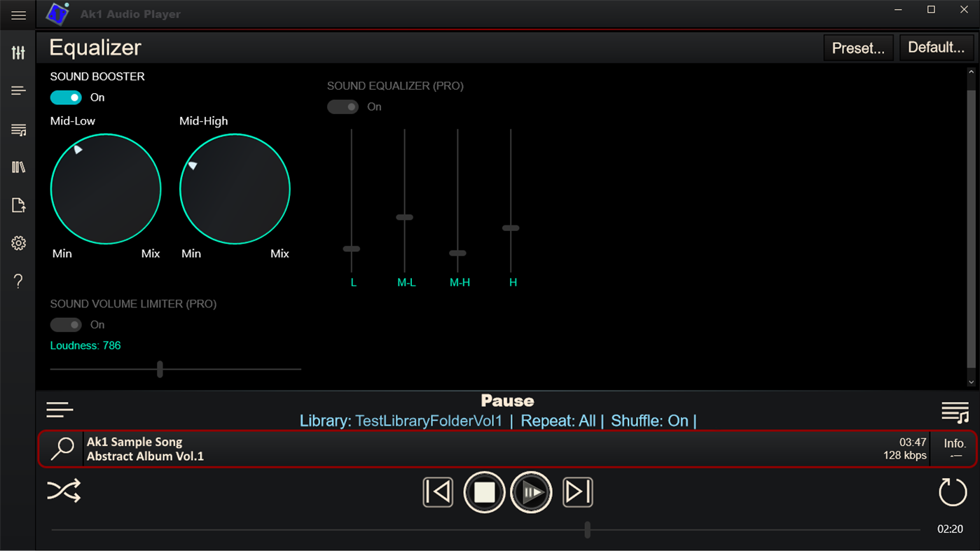Viewport: 980px width, 551px height.
Task: Enable the Sound Equalizer (Pro) switch
Action: point(343,106)
